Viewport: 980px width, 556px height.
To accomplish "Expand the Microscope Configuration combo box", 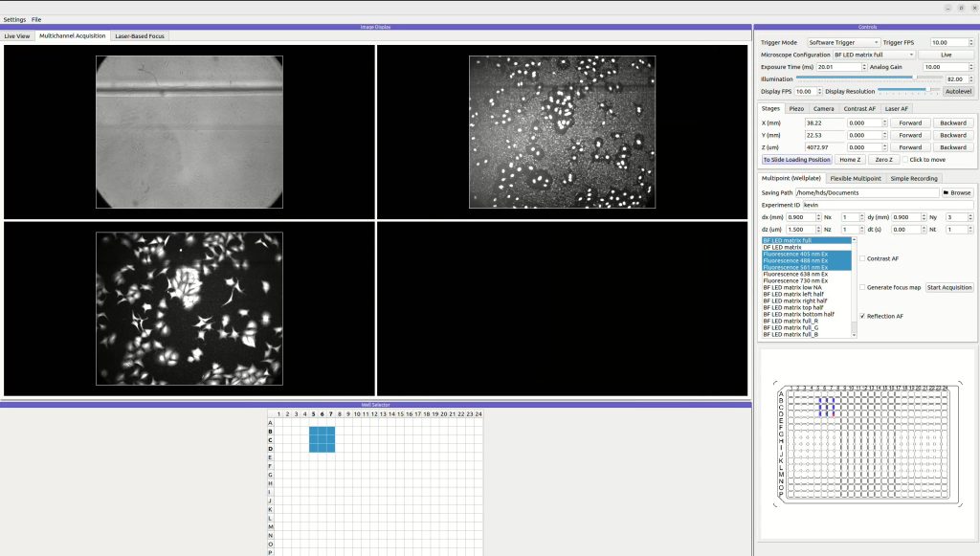I will [x=866, y=55].
